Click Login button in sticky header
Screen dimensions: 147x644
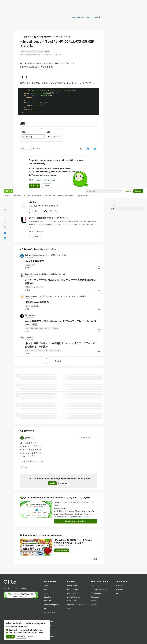128,191
